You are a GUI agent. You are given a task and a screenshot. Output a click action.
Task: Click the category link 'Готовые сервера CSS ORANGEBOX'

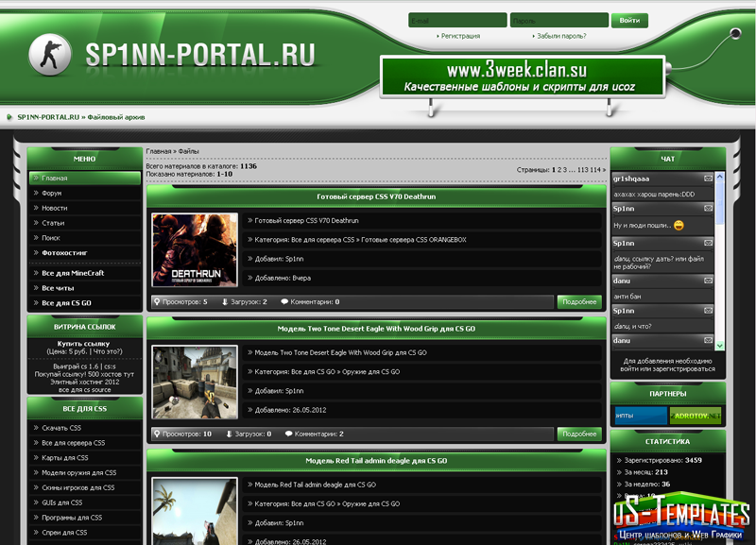pyautogui.click(x=414, y=240)
